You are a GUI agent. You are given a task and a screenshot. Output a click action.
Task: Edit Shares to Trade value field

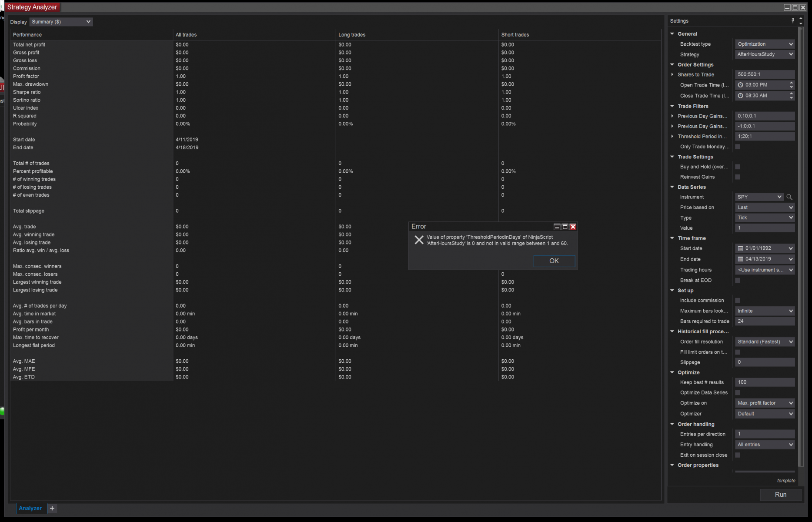pyautogui.click(x=765, y=74)
